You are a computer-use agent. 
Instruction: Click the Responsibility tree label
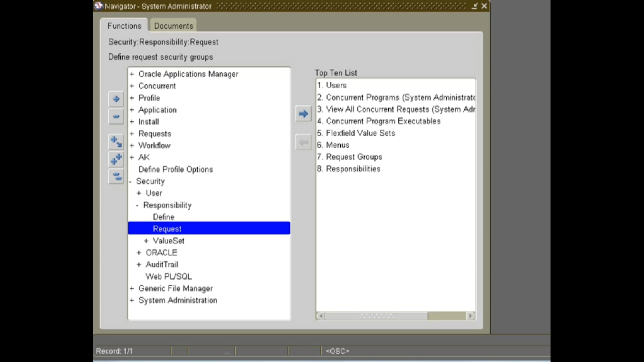(x=167, y=205)
